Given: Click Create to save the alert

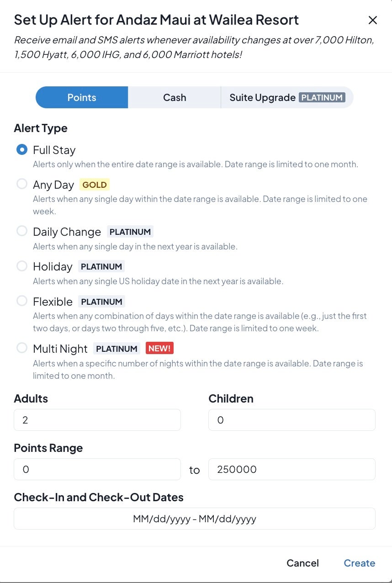Looking at the screenshot, I should [359, 563].
